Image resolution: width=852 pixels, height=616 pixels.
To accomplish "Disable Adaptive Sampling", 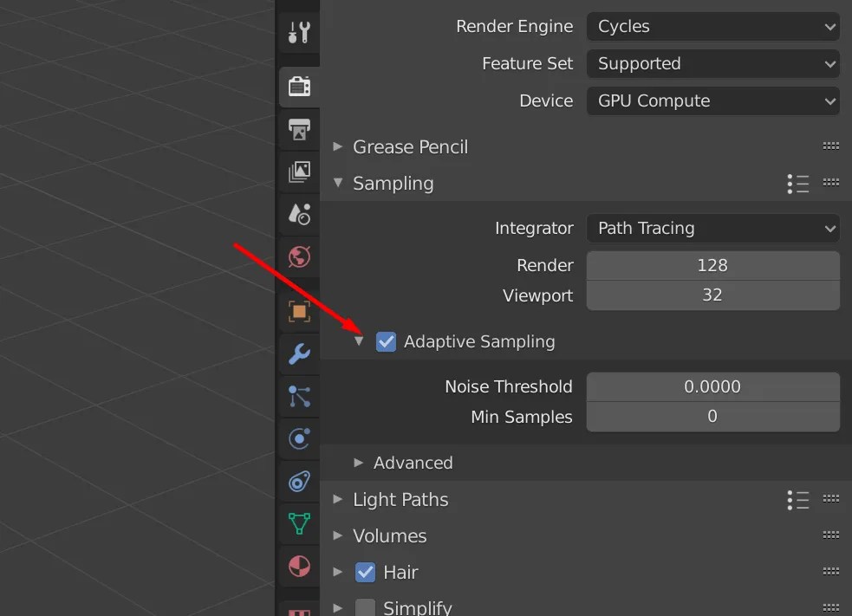I will [386, 341].
